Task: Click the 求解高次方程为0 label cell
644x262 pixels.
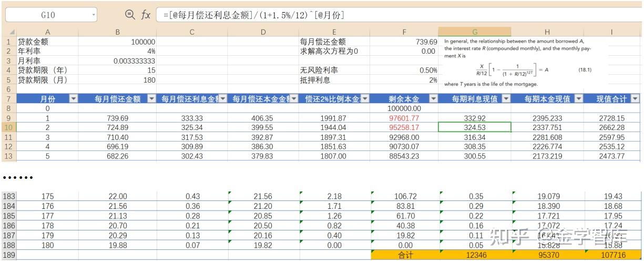Action: pyautogui.click(x=334, y=51)
